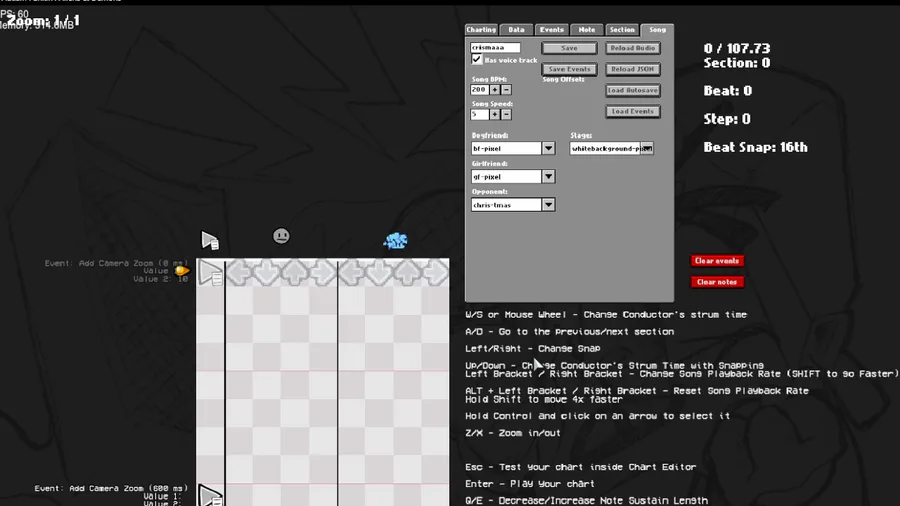This screenshot has width=900, height=506.
Task: Switch to the Charting tab
Action: [x=481, y=30]
